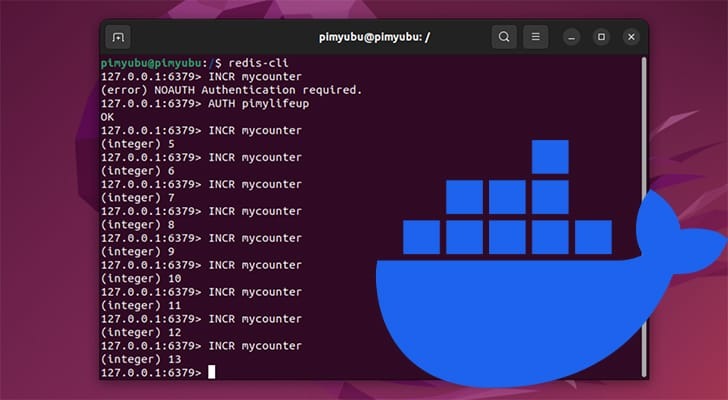Viewport: 728px width, 400px height.
Task: Click the (integer) 12 output line
Action: [x=141, y=332]
